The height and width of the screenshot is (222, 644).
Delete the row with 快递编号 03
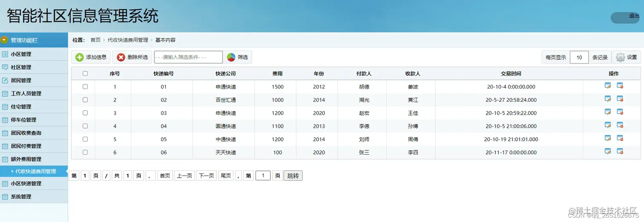620,112
